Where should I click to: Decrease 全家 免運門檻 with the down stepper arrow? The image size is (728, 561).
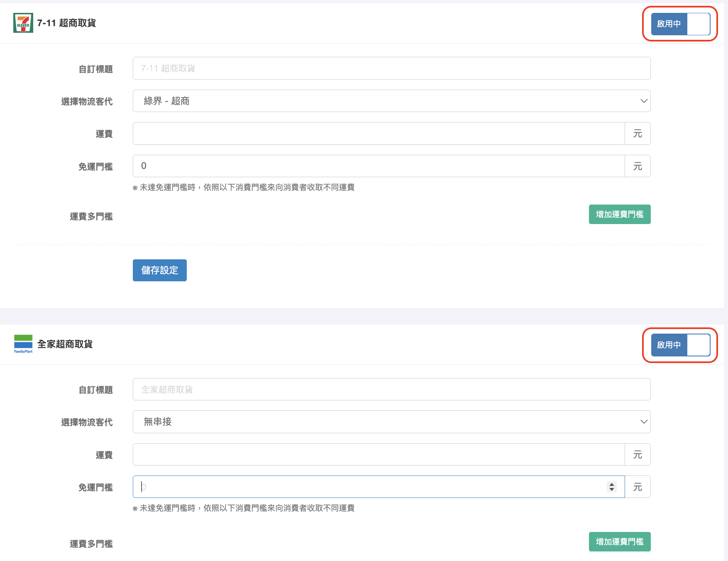(x=612, y=490)
